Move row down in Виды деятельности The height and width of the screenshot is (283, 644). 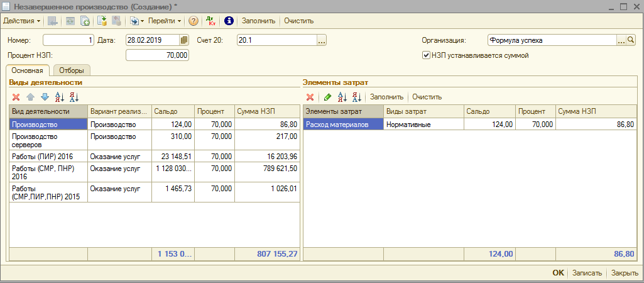[x=44, y=97]
